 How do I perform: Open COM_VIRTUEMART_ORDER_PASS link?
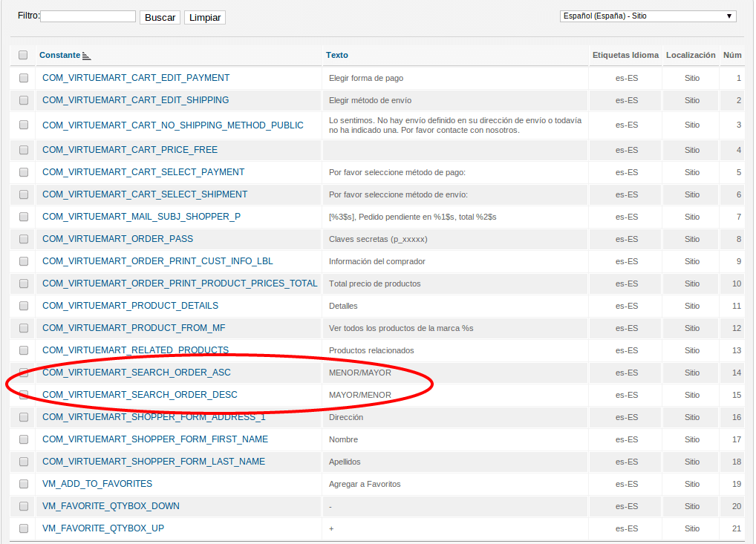tap(117, 239)
